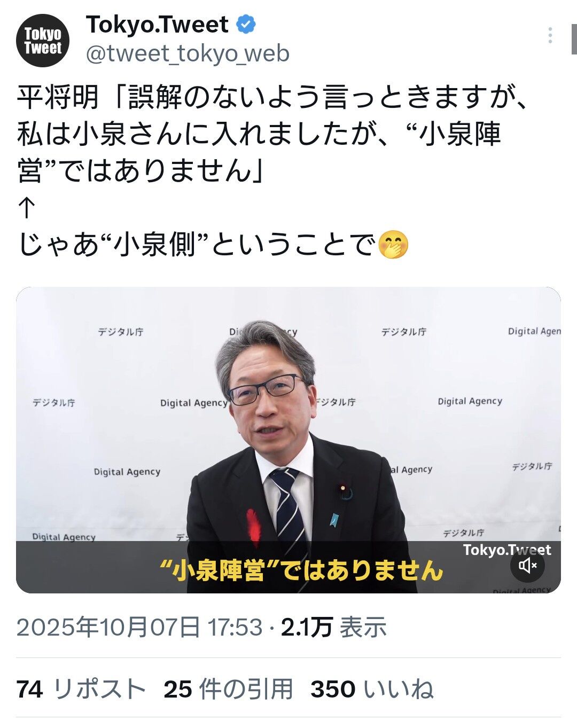Click the blue verified badge icon
The image size is (577, 728).
click(246, 25)
